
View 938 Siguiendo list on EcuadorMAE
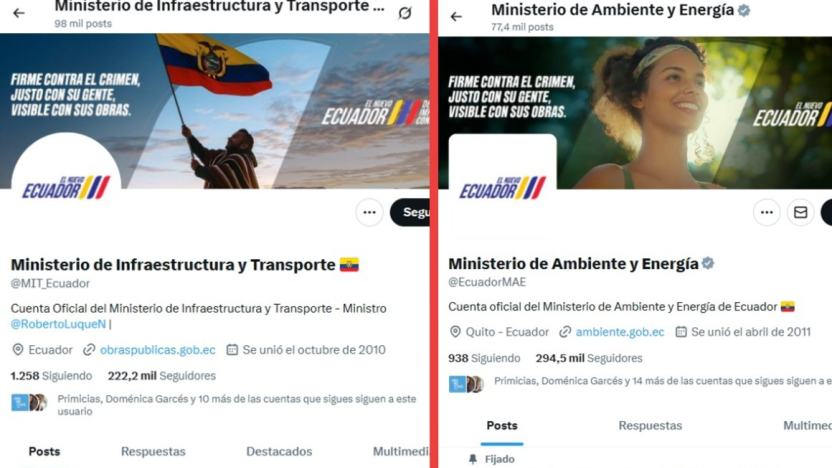click(484, 358)
